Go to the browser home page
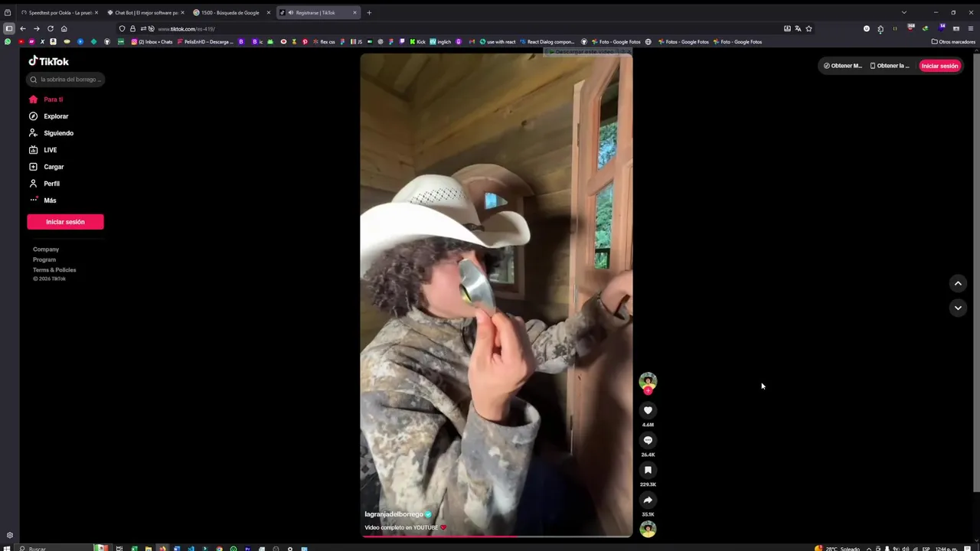980x551 pixels. pyautogui.click(x=64, y=29)
